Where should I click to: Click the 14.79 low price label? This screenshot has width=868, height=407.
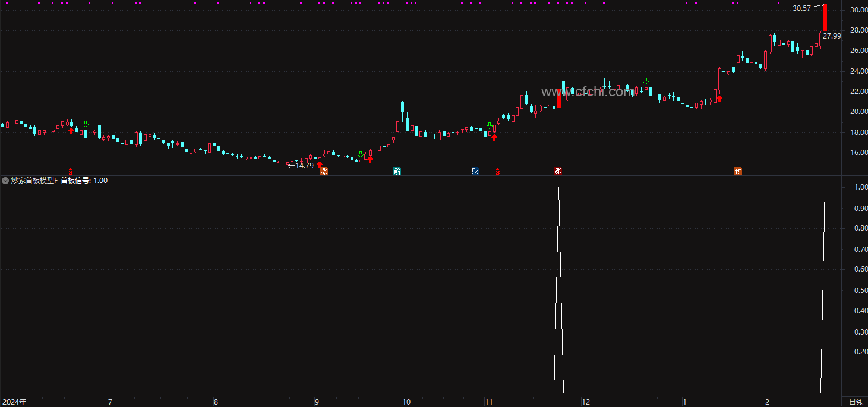coord(304,166)
